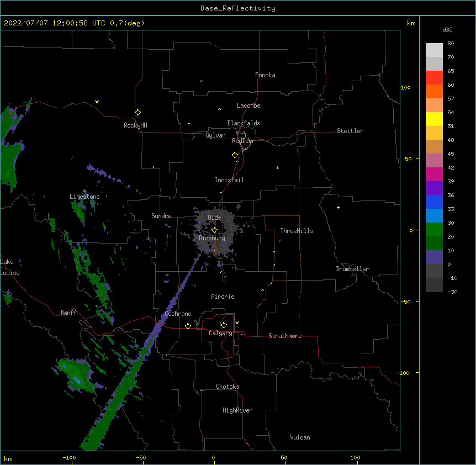
Task: Click the HighRiver label
Action: coord(237,410)
